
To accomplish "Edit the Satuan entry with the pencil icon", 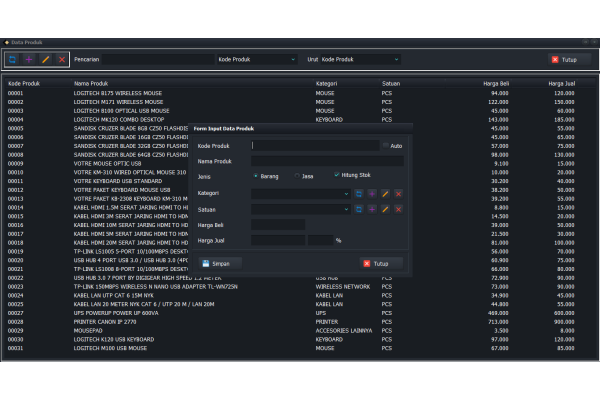I will (x=385, y=209).
